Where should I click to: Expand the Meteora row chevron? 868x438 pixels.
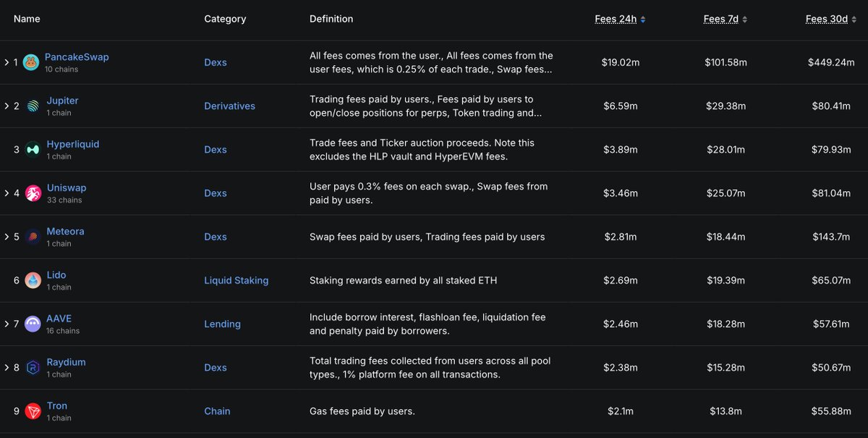[x=7, y=237]
